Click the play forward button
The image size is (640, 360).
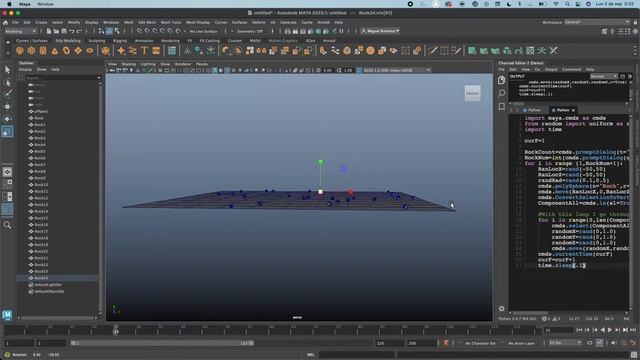click(610, 330)
